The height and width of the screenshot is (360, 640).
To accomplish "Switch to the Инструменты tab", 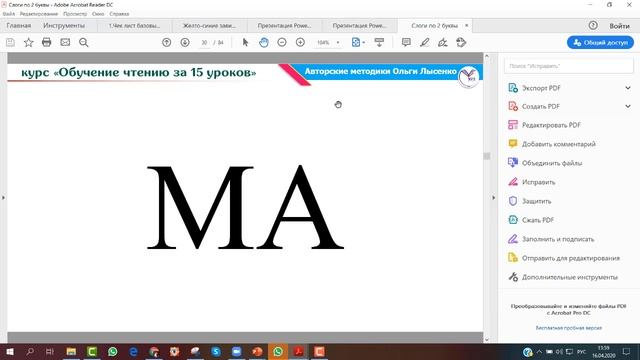I will pos(64,26).
